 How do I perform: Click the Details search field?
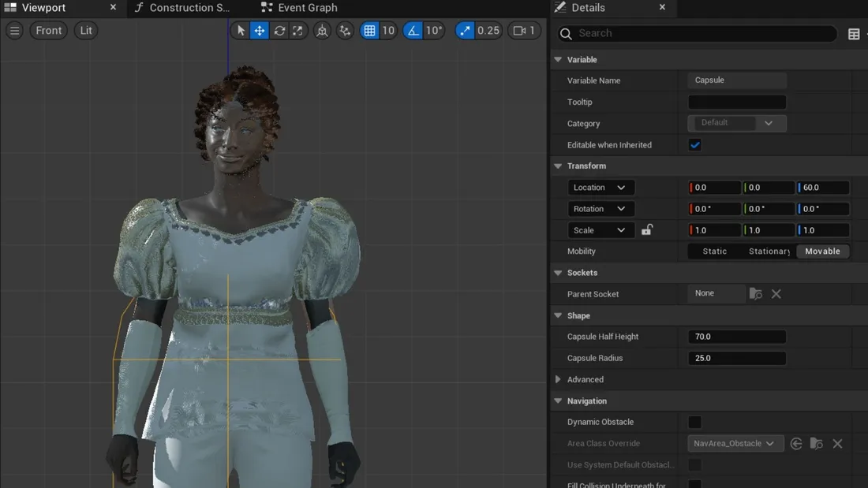click(x=698, y=33)
